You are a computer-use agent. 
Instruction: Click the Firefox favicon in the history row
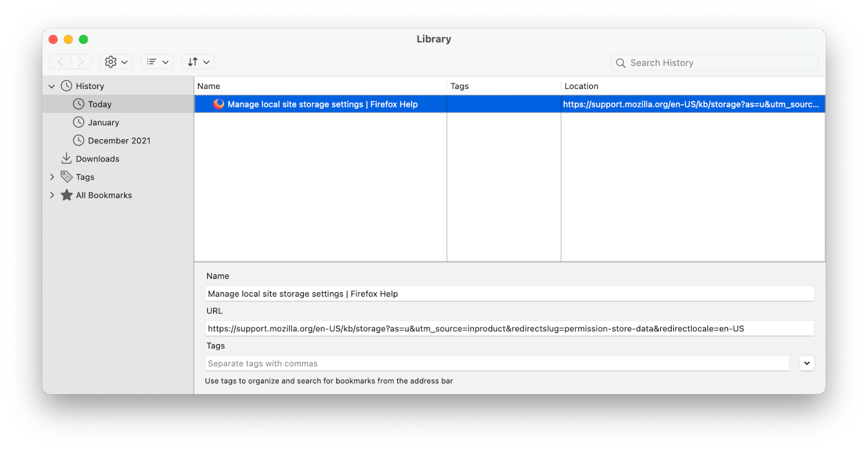(219, 104)
